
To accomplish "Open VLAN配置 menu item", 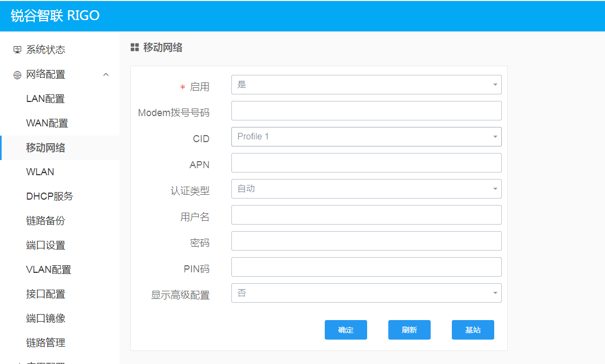I will (49, 270).
